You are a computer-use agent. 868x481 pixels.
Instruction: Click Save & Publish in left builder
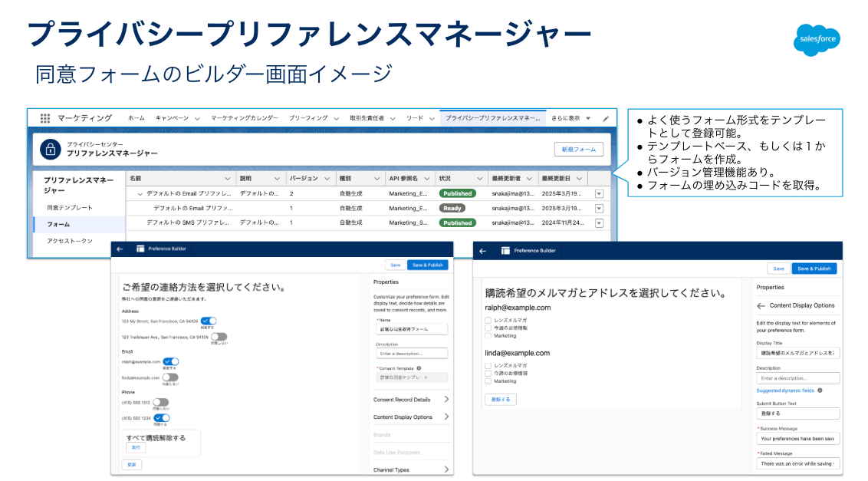point(427,265)
